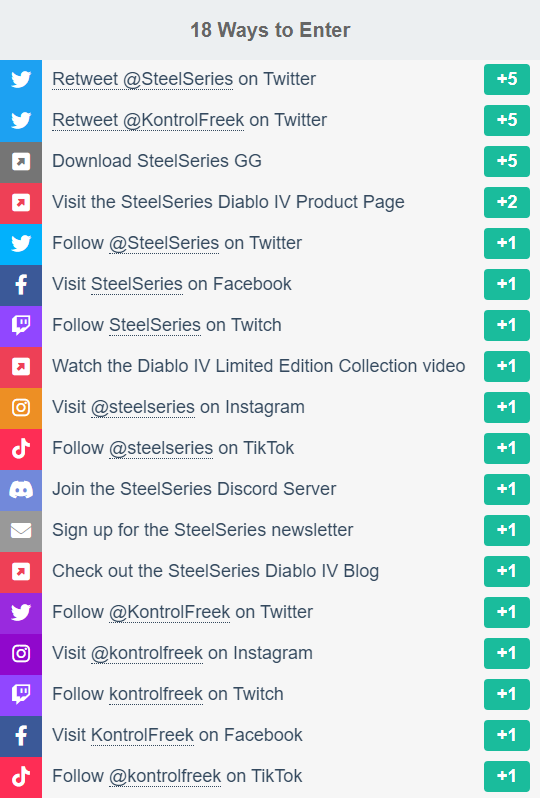
Task: Select Follow kontrolfreek on Twitch entry
Action: (270, 695)
